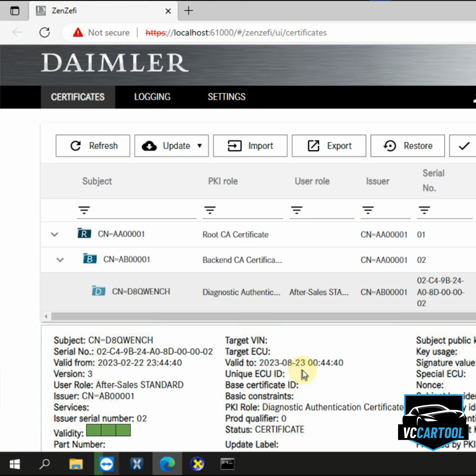
Task: Click the User role column filter icon
Action: 297,210
